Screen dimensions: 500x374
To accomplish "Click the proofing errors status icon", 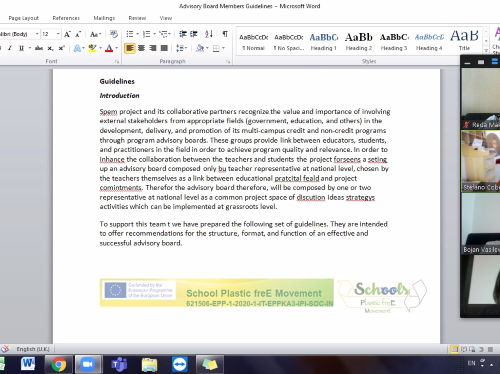I will click(5, 349).
